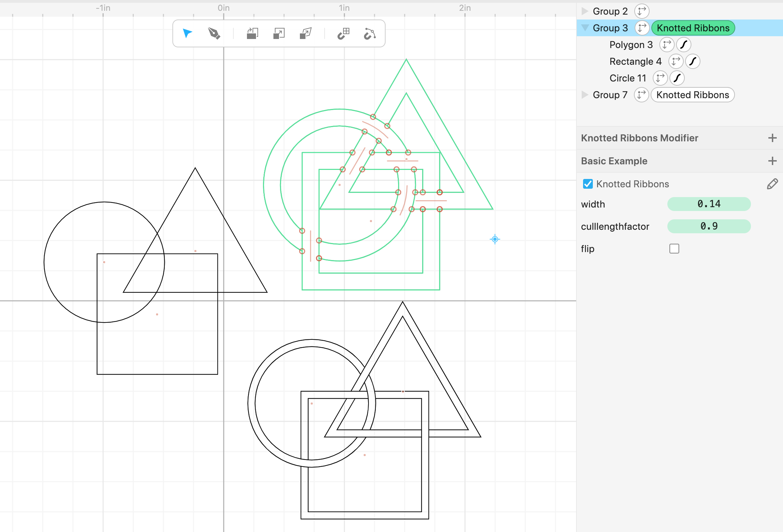
Task: Click the green Knotted Ribbons tag on Group 3
Action: pos(693,28)
